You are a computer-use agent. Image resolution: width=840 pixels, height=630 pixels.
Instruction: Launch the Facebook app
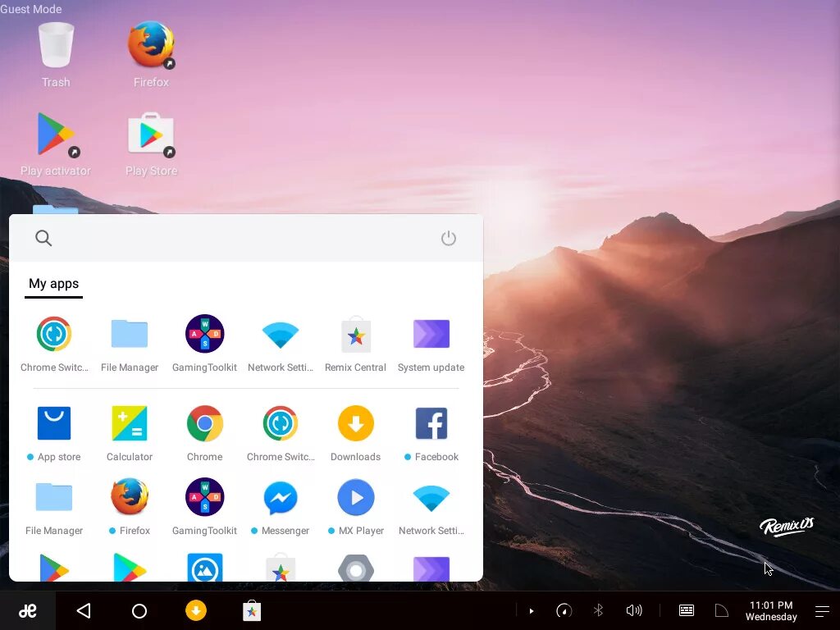[x=431, y=433]
